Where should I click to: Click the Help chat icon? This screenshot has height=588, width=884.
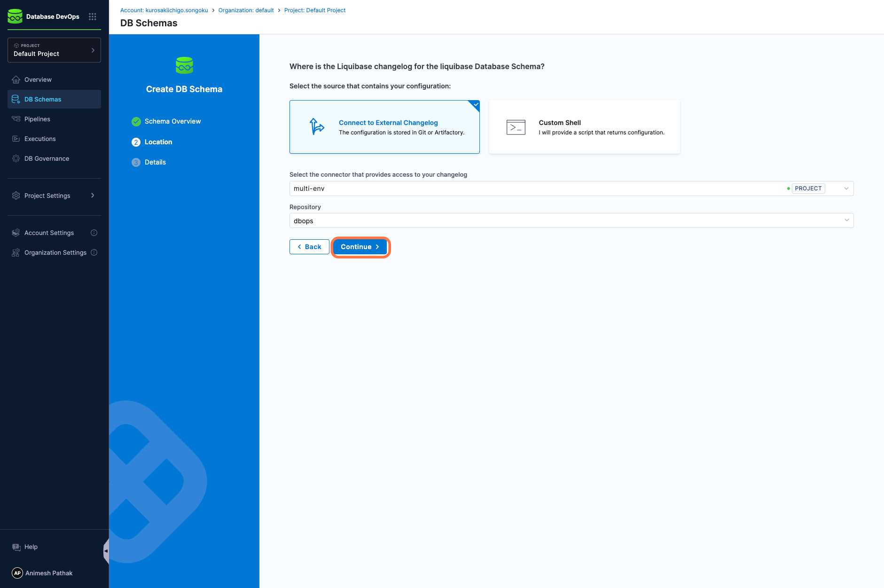tap(16, 547)
